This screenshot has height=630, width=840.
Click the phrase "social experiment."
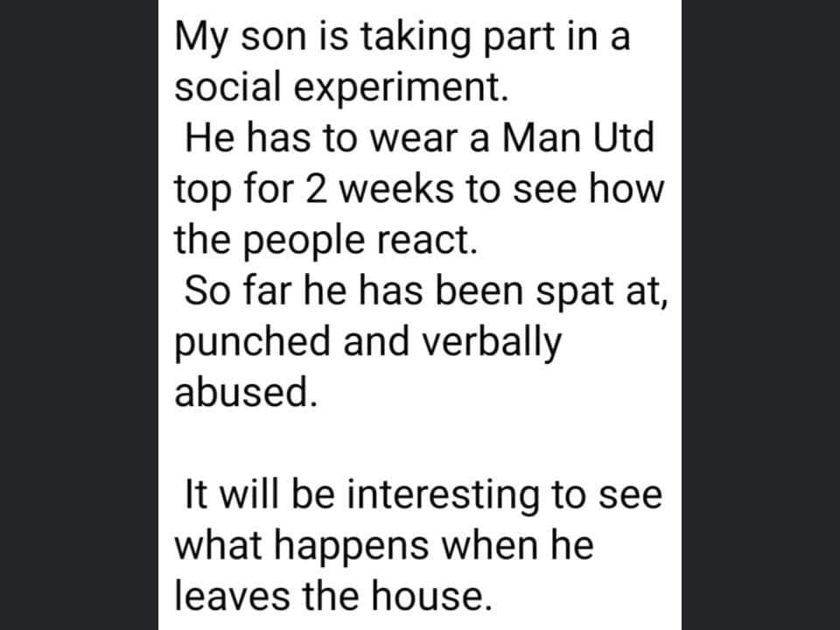coord(340,87)
